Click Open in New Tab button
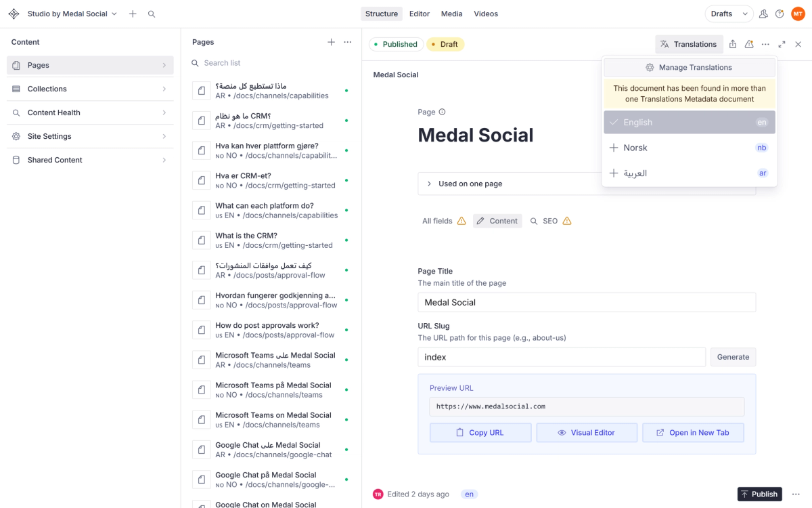 693,433
